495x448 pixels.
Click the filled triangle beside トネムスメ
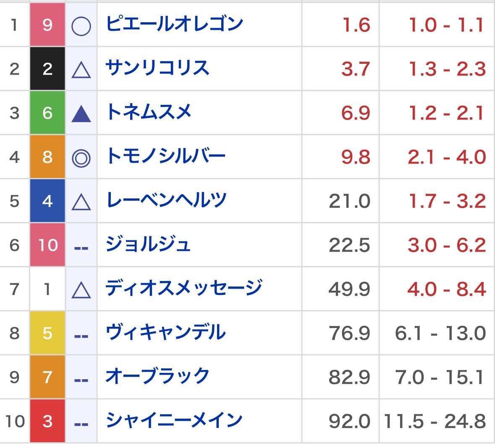(81, 114)
